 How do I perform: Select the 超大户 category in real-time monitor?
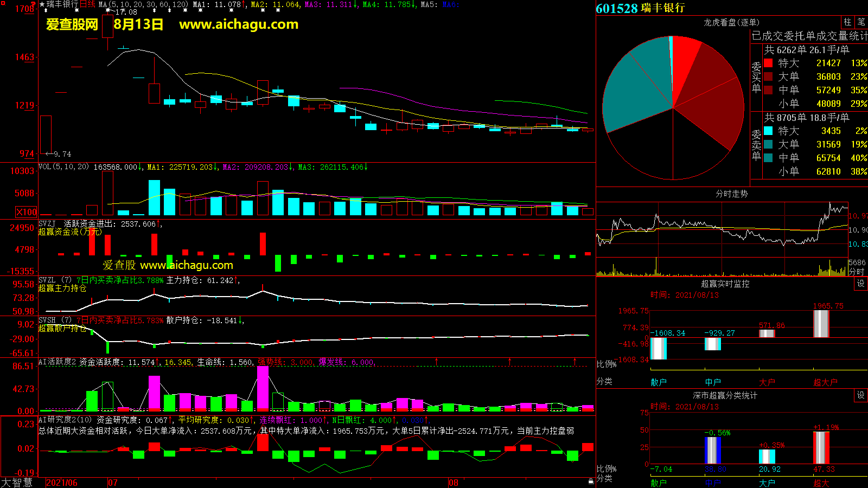coord(825,382)
